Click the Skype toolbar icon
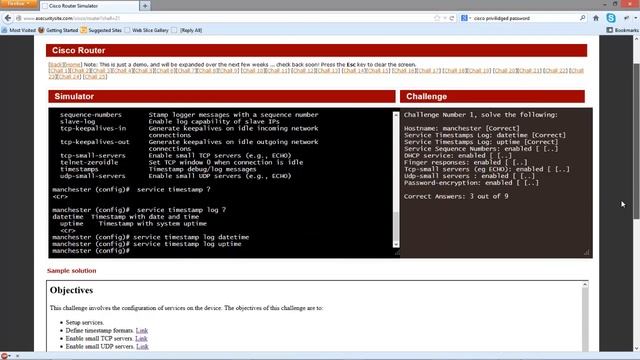The image size is (640, 360). [611, 18]
